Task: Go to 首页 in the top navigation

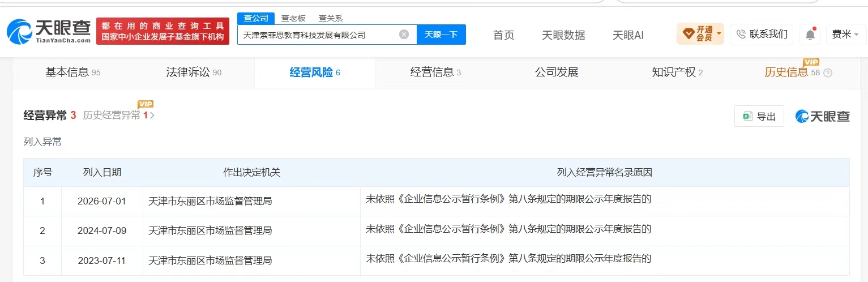Action: coord(503,35)
